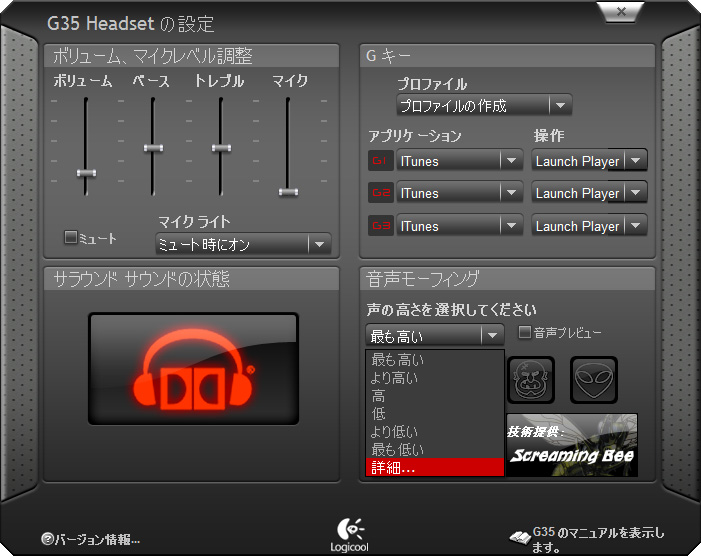Viewport: 701px width, 556px height.
Task: Open the G3 iTunes application dropdown
Action: pos(460,226)
